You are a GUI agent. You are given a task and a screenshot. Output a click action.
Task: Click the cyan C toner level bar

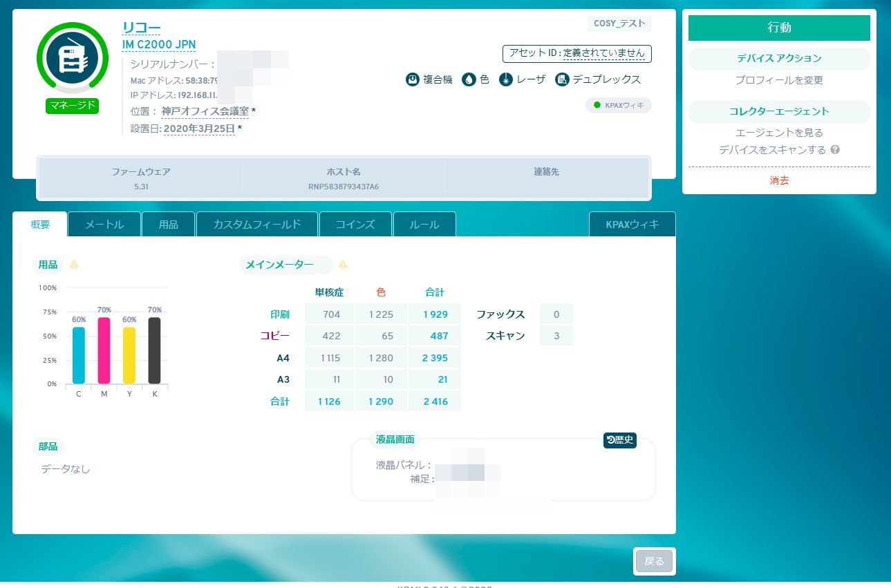click(79, 355)
